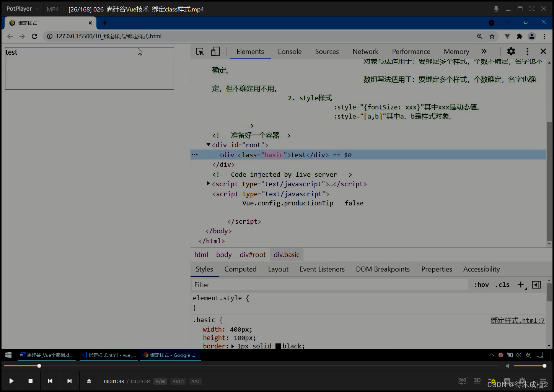Toggle the computed styles sidebar pane
Screen dimensions: 554x392
(536, 285)
